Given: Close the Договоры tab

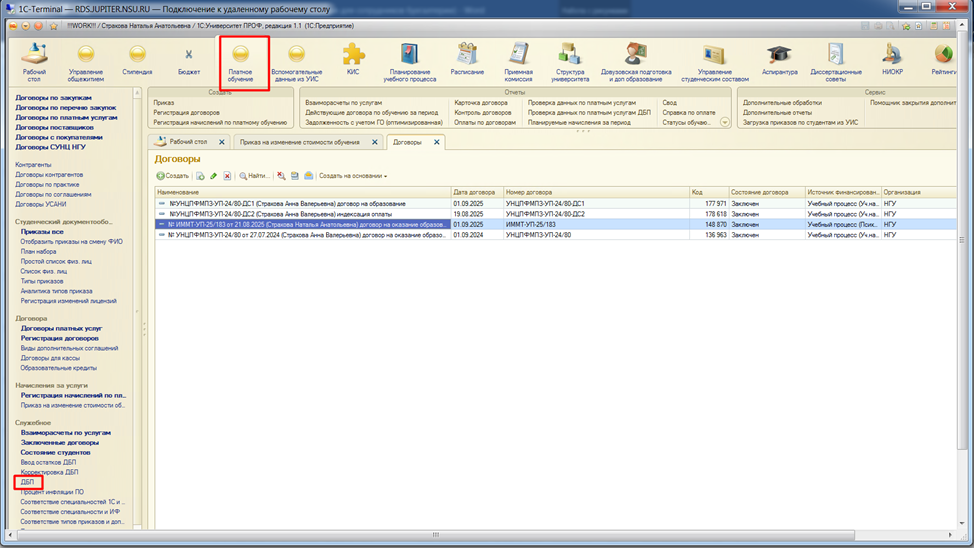Looking at the screenshot, I should coord(436,142).
